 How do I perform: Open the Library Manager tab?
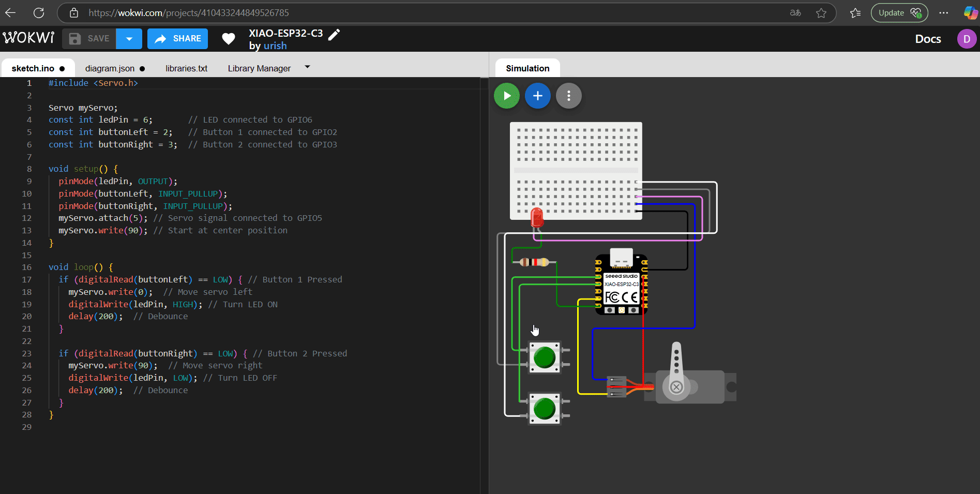259,68
